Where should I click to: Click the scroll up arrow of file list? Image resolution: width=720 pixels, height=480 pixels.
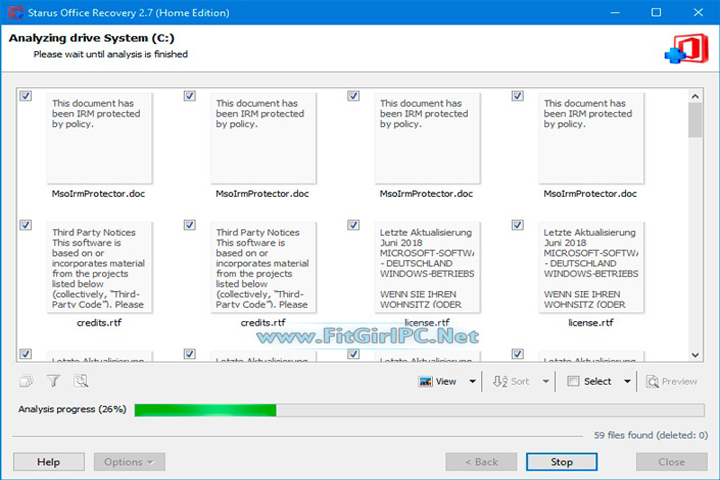pyautogui.click(x=695, y=96)
